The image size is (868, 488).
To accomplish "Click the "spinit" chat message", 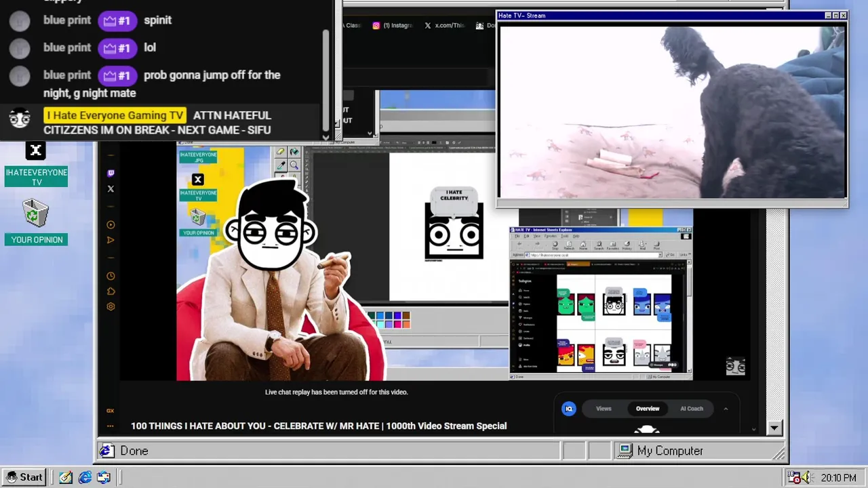I will click(x=158, y=20).
